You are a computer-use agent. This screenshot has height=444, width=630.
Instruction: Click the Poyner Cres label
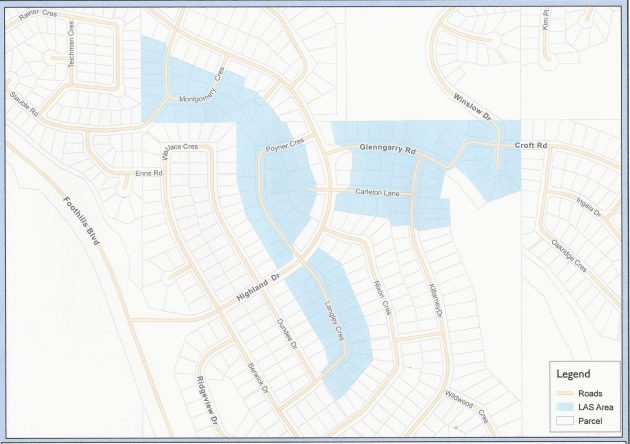coord(284,149)
